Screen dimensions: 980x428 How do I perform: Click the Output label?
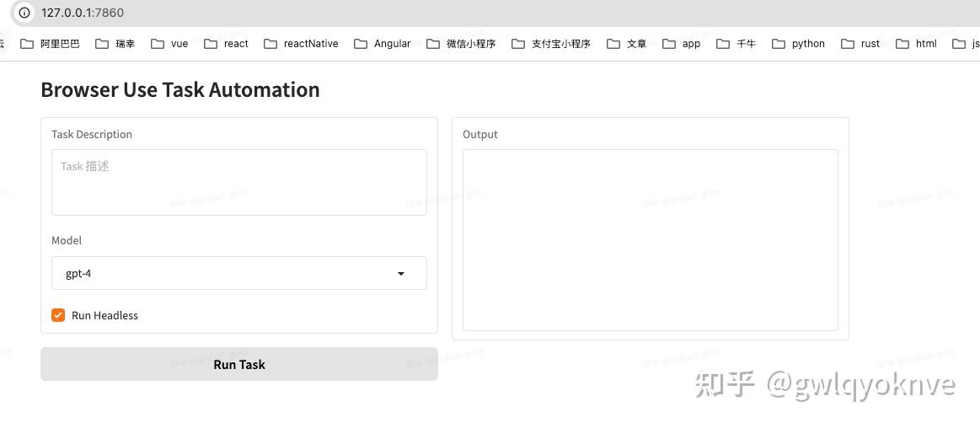[480, 134]
